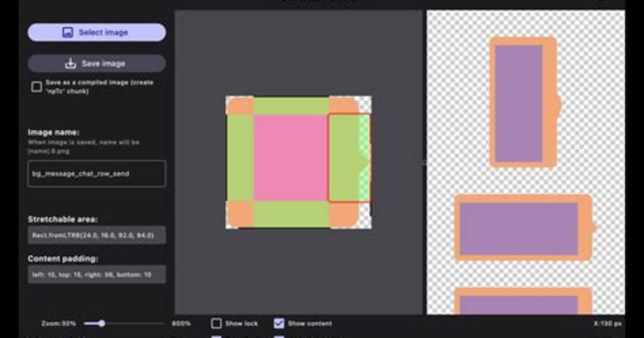The image size is (644, 338).
Task: Click the 800% maximum zoom label
Action: pyautogui.click(x=181, y=323)
